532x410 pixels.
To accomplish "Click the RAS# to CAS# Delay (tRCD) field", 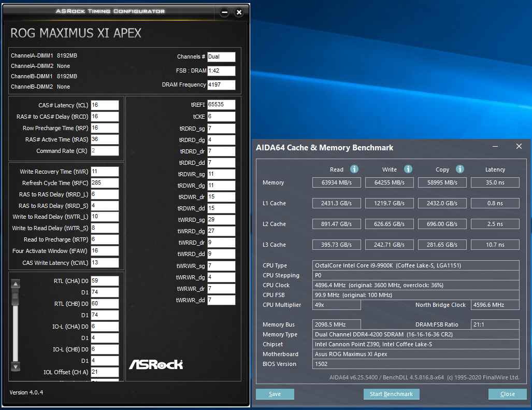I will 105,117.
